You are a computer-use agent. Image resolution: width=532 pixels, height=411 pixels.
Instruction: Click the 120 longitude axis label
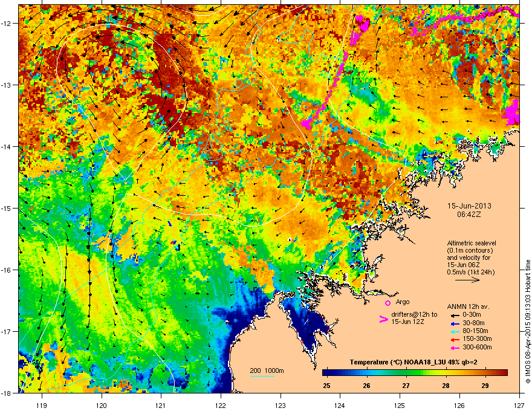tap(102, 405)
